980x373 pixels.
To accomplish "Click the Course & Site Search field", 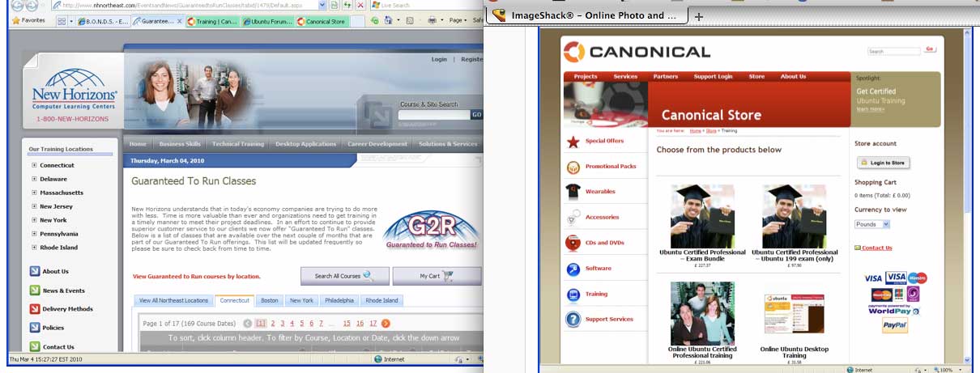I will point(433,115).
